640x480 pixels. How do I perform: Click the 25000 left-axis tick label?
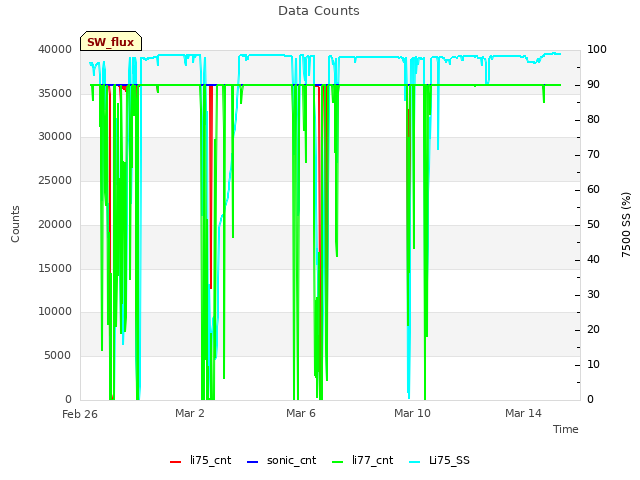point(55,181)
